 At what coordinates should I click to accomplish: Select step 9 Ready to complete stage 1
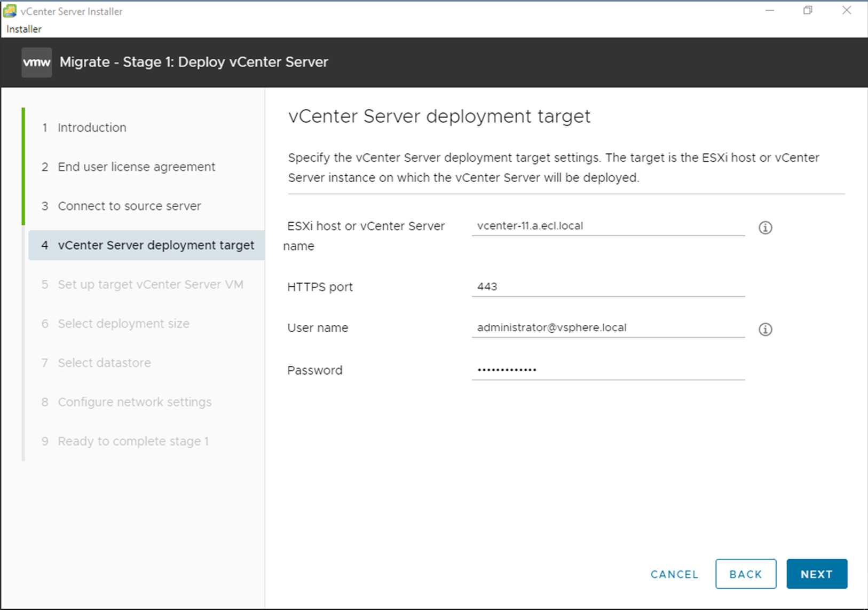[125, 441]
